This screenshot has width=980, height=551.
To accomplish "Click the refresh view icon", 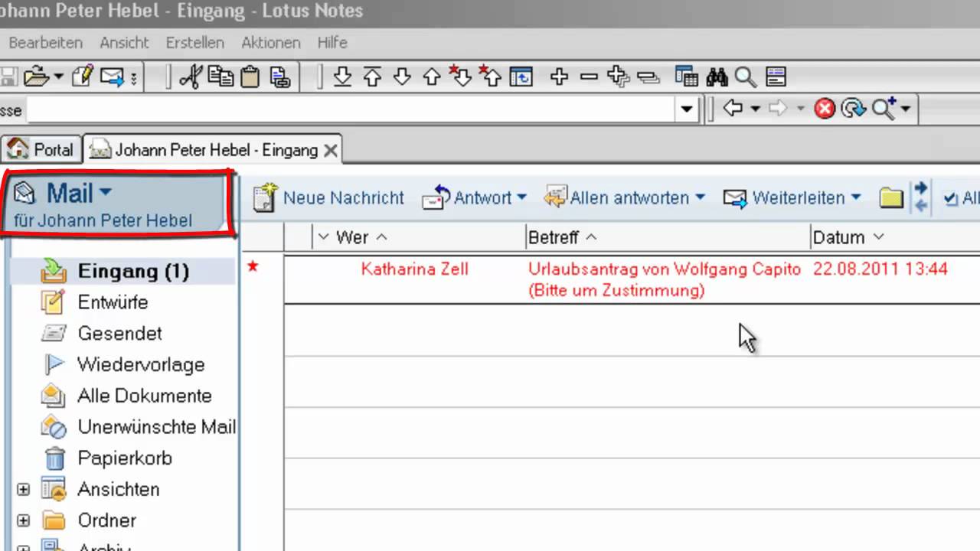I will coord(521,77).
